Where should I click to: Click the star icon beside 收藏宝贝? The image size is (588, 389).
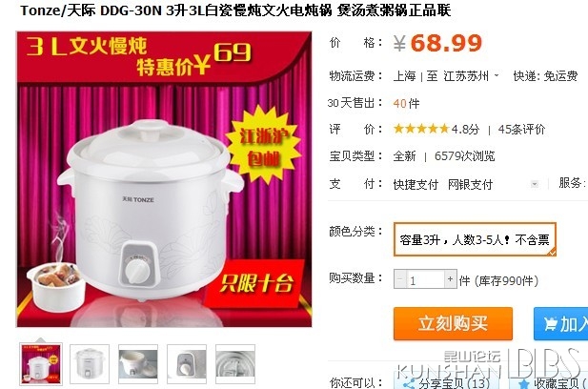point(523,383)
